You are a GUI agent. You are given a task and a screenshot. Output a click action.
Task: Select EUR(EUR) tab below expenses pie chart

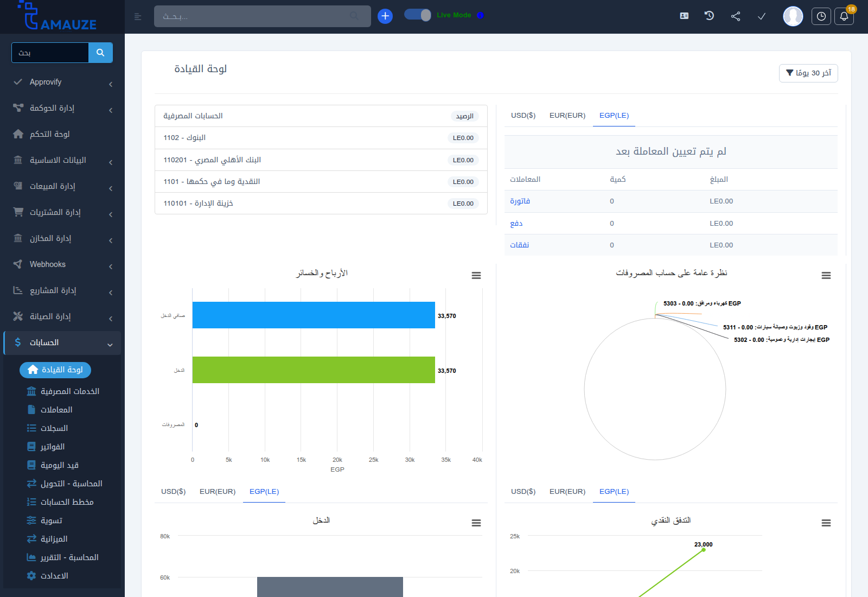[x=567, y=492]
